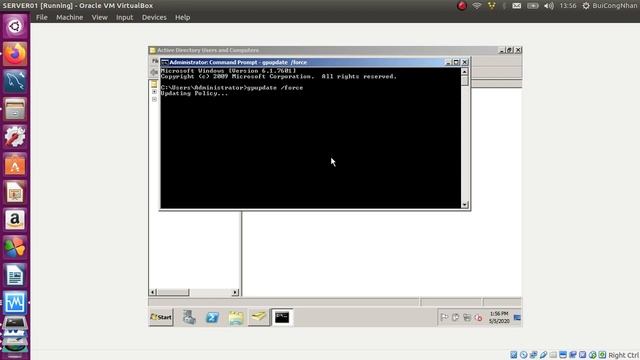This screenshot has height=360, width=640.
Task: Open LibreOffice Impress from the dock
Action: pyautogui.click(x=15, y=192)
